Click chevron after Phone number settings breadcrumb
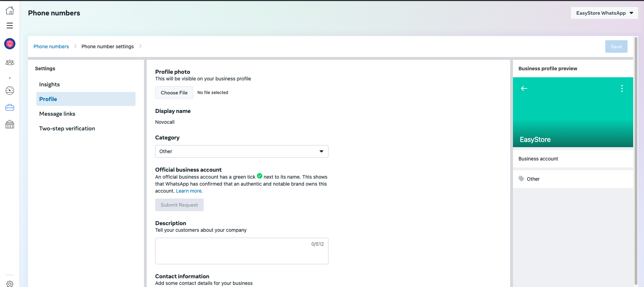The width and height of the screenshot is (644, 287). (140, 46)
